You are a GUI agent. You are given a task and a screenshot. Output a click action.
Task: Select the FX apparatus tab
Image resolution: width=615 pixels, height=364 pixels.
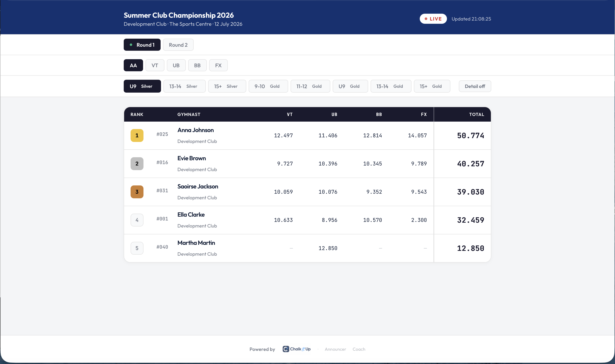[x=218, y=65]
